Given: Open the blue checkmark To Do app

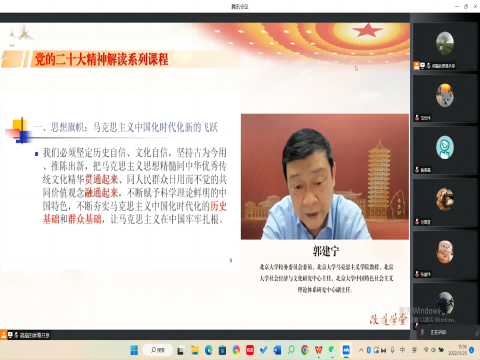Looking at the screenshot, I should click(264, 350).
